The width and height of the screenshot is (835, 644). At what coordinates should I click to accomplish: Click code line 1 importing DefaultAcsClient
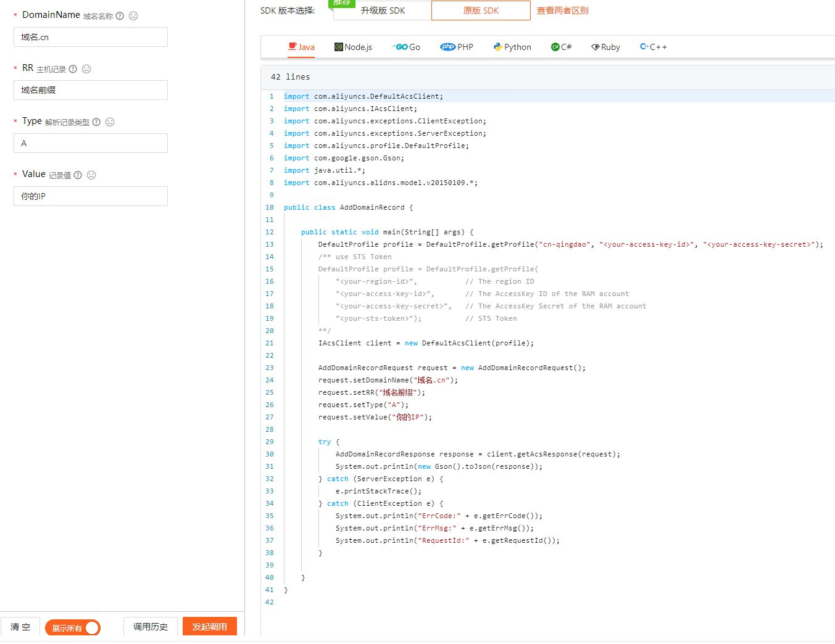[x=363, y=96]
